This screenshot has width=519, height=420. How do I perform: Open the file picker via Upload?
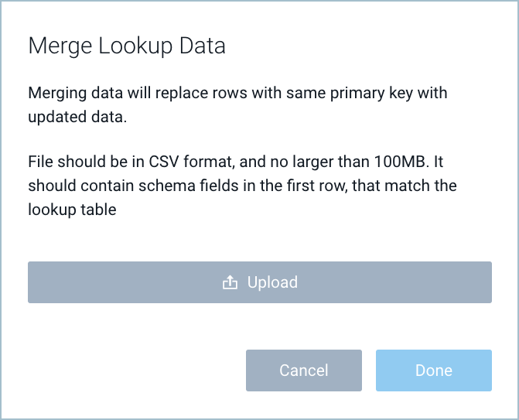pyautogui.click(x=259, y=282)
